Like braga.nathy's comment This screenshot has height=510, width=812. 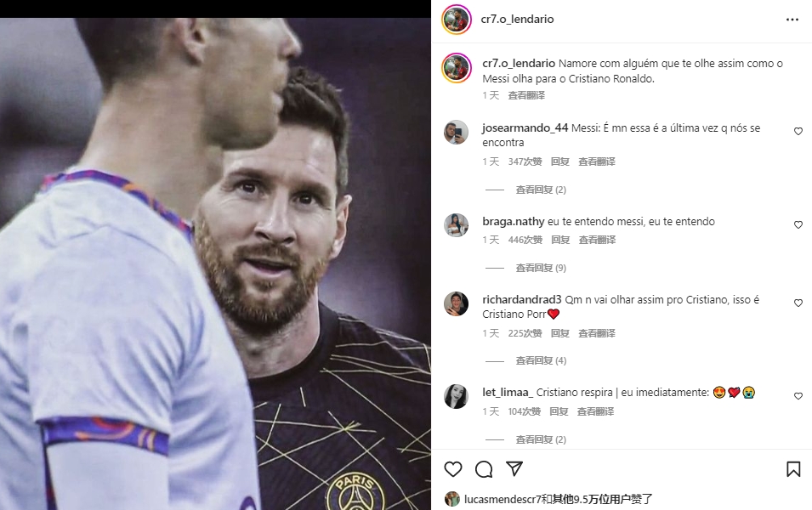point(798,224)
